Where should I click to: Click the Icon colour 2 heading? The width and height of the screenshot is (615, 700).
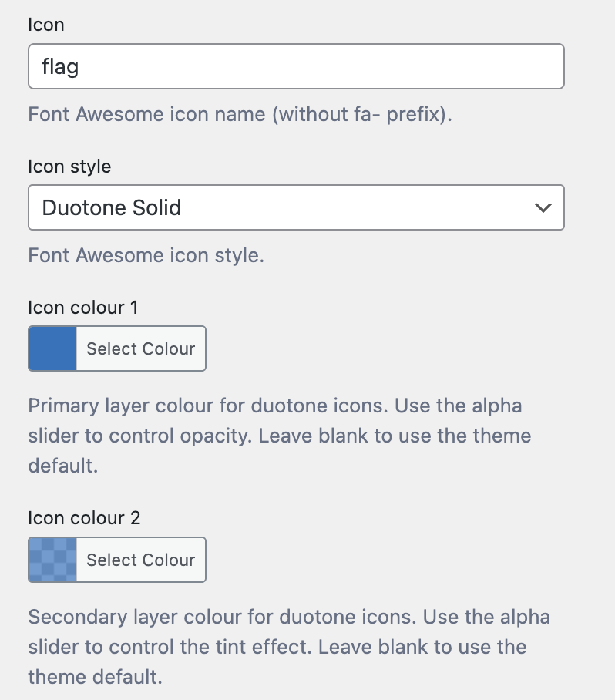tap(82, 518)
